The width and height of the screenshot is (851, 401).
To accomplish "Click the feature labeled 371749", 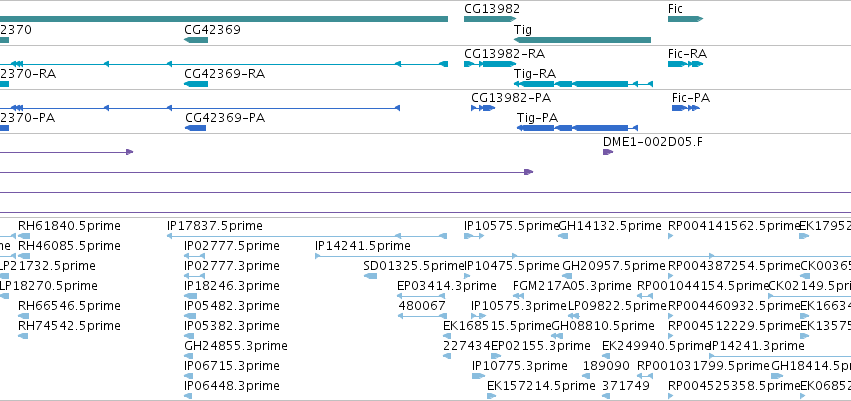I will tap(626, 386).
